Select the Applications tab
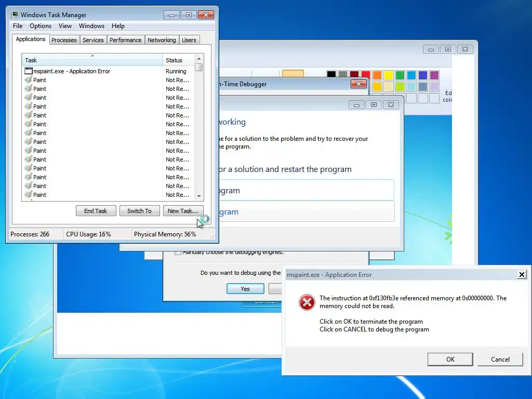This screenshot has height=399, width=532. click(x=31, y=39)
